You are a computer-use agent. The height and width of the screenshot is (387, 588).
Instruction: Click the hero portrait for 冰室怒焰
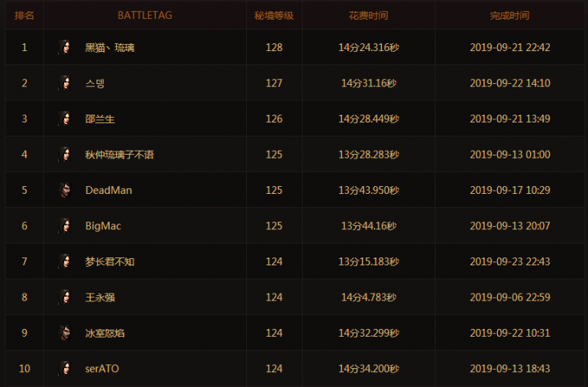tap(64, 333)
